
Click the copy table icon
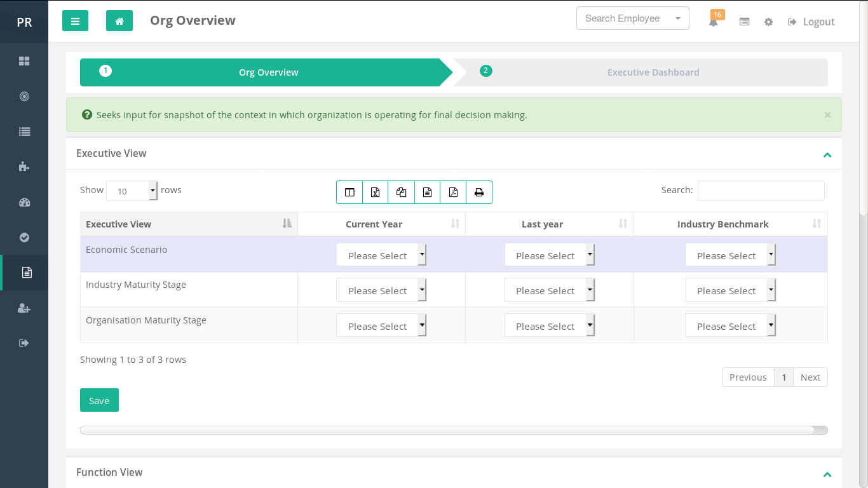coord(401,193)
